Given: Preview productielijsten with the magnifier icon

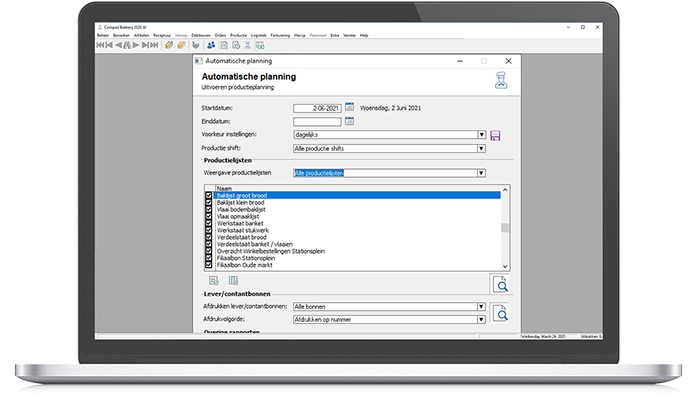Looking at the screenshot, I should tap(501, 284).
